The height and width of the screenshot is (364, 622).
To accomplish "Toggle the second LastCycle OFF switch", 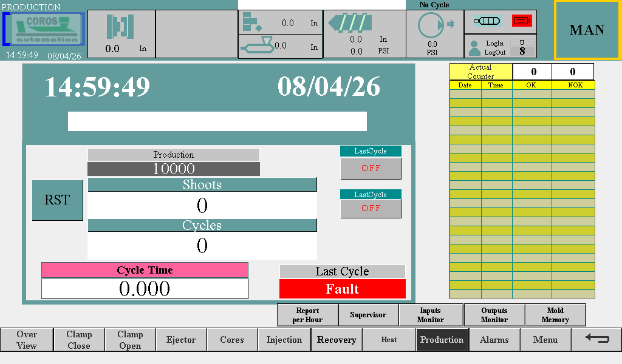I will [371, 208].
